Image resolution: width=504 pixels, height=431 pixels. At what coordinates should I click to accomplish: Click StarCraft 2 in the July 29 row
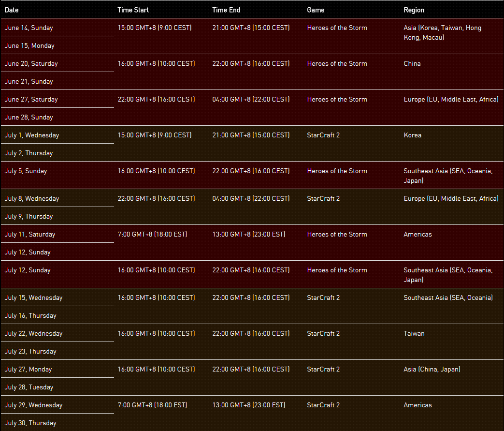(323, 405)
